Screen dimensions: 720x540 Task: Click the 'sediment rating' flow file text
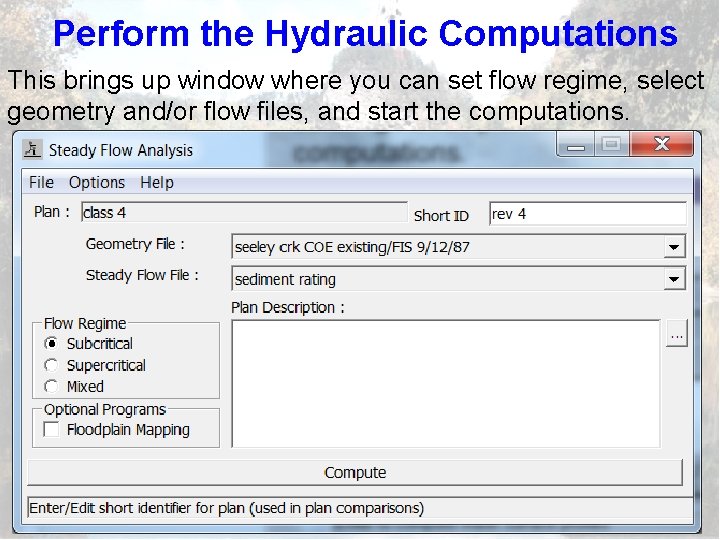click(285, 280)
